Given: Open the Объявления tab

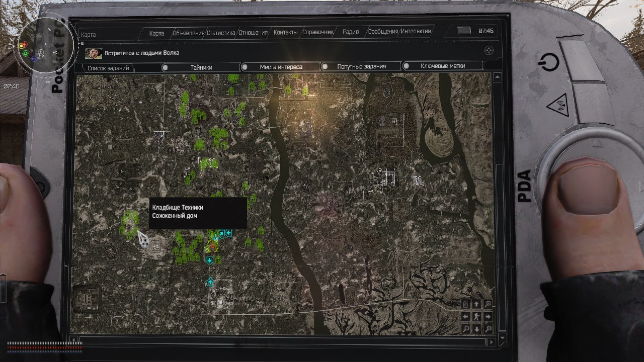Looking at the screenshot, I should coord(188,33).
